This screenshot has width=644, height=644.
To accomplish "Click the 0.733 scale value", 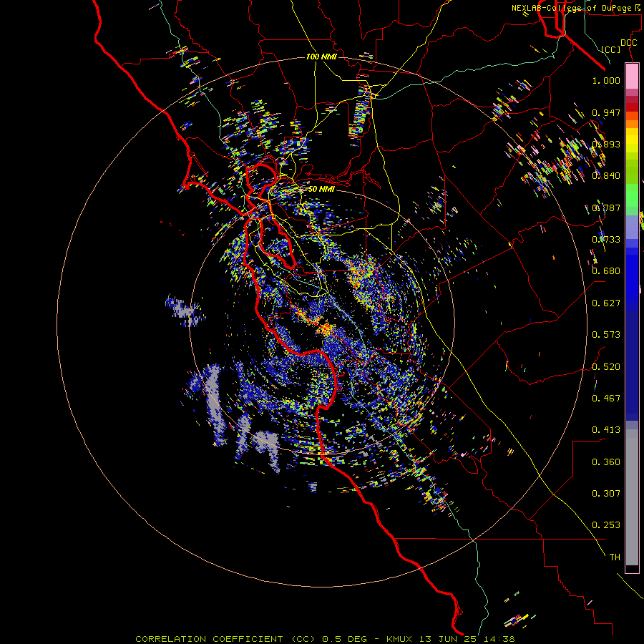I will point(606,240).
